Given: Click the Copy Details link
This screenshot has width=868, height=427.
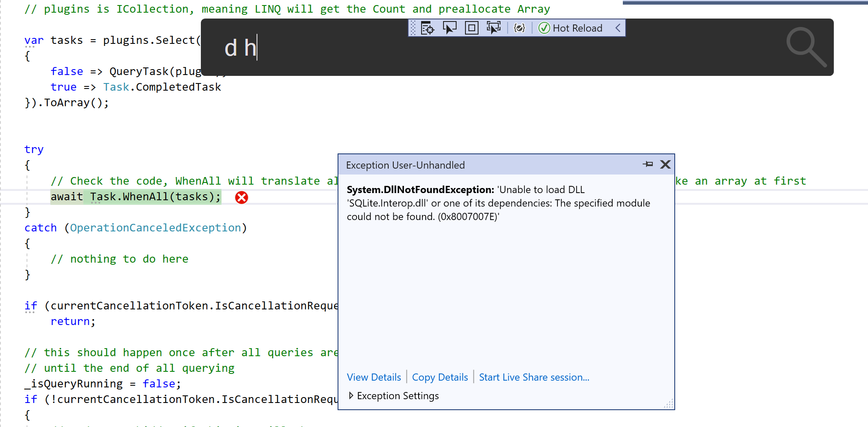Looking at the screenshot, I should (440, 377).
